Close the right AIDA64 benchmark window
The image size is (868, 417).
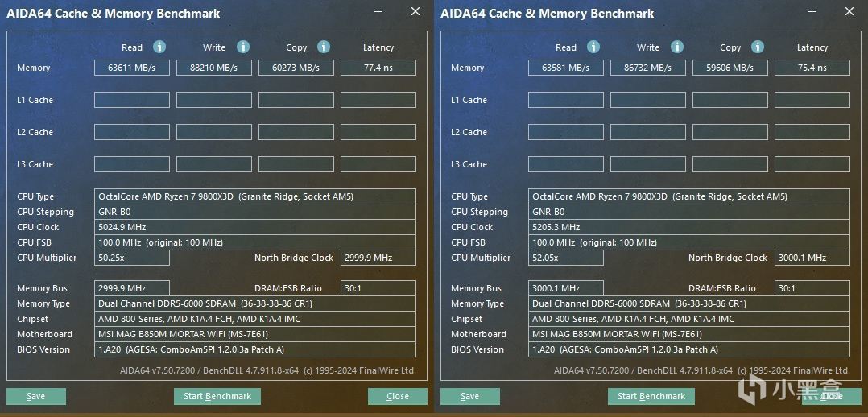(849, 11)
